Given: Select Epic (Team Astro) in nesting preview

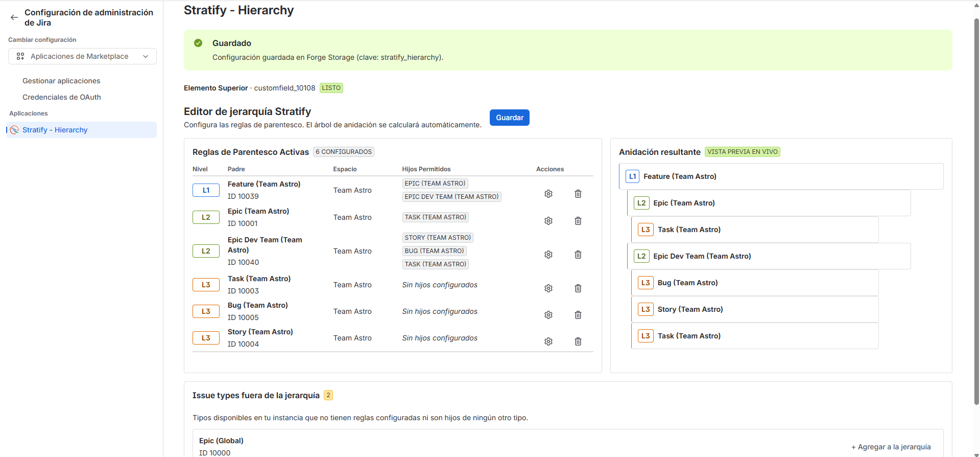Looking at the screenshot, I should coord(769,203).
